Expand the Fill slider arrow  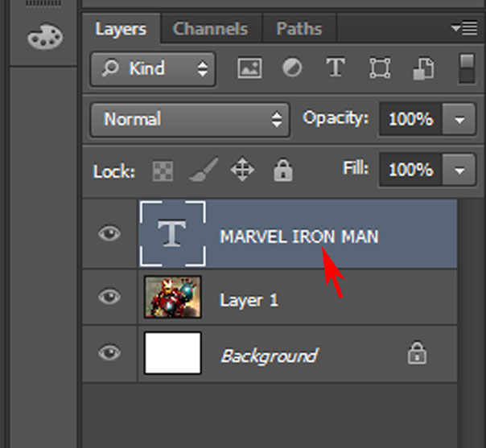(459, 171)
